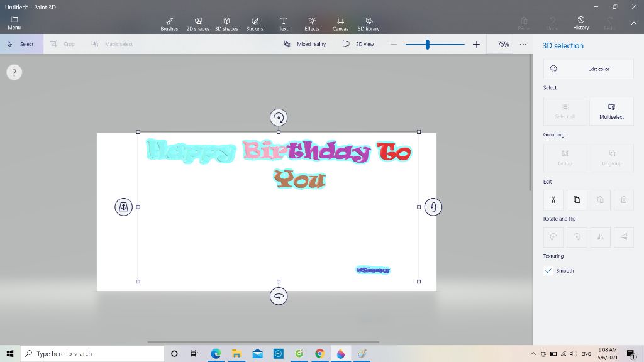Screen dimensions: 644x362
Task: Launch Paint 3D from the taskbar
Action: (x=340, y=354)
